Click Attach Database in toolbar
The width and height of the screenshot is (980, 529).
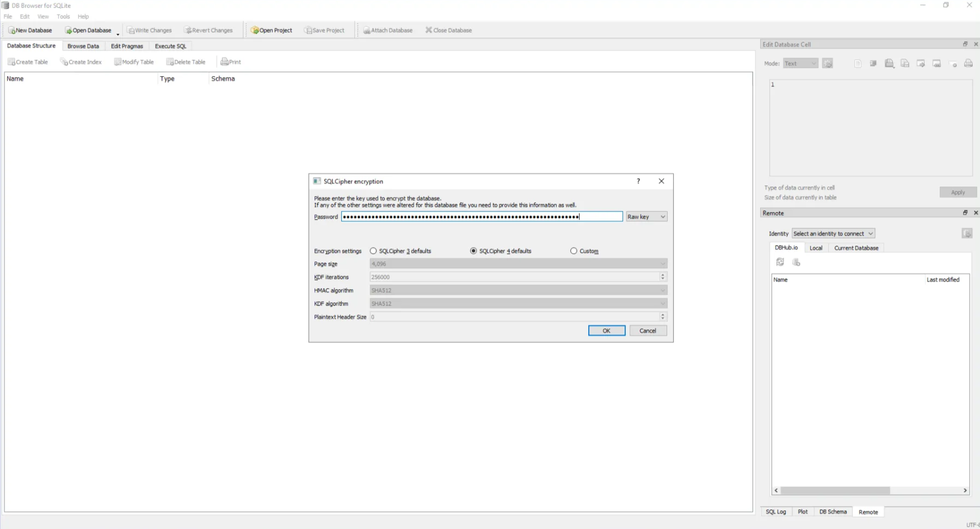click(388, 30)
